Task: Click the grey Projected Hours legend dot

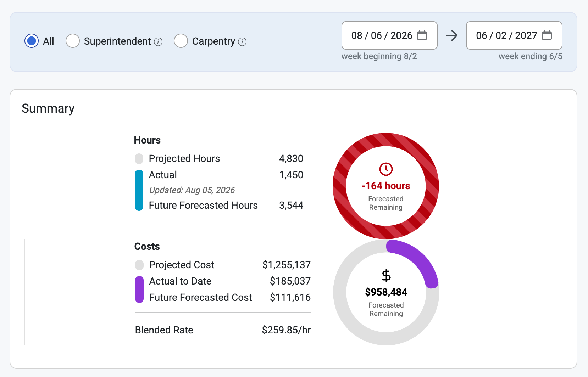Action: coord(139,158)
